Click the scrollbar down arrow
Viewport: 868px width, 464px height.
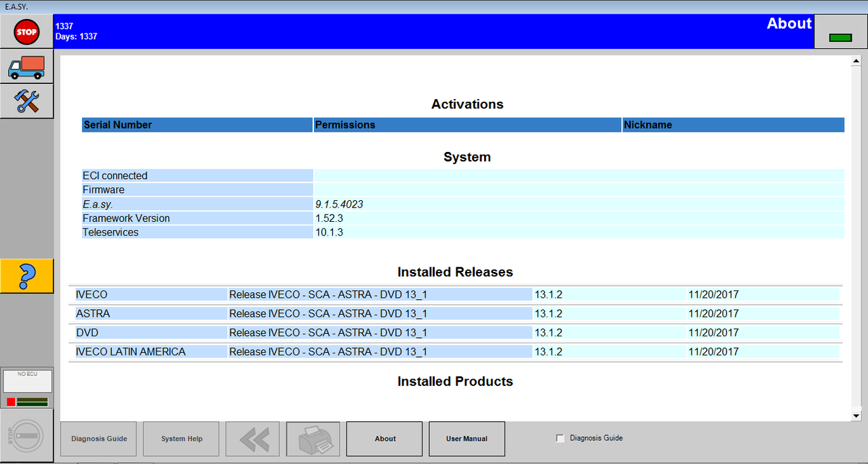856,415
